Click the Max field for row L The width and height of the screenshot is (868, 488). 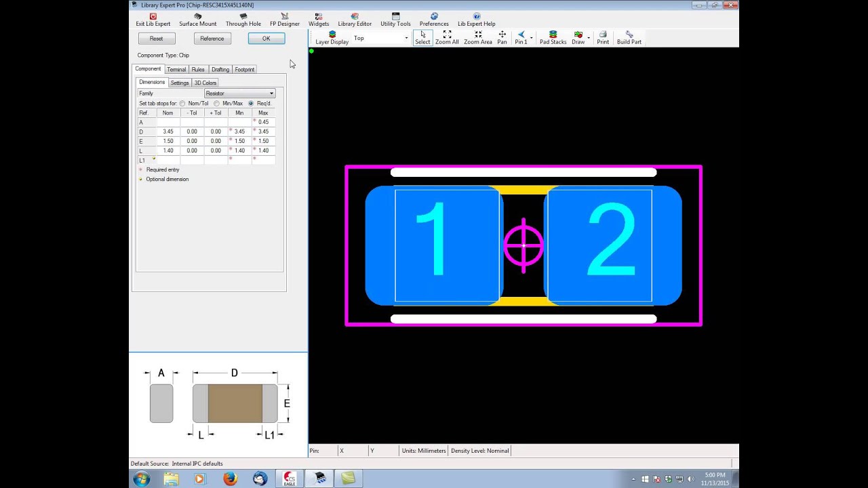coord(263,150)
